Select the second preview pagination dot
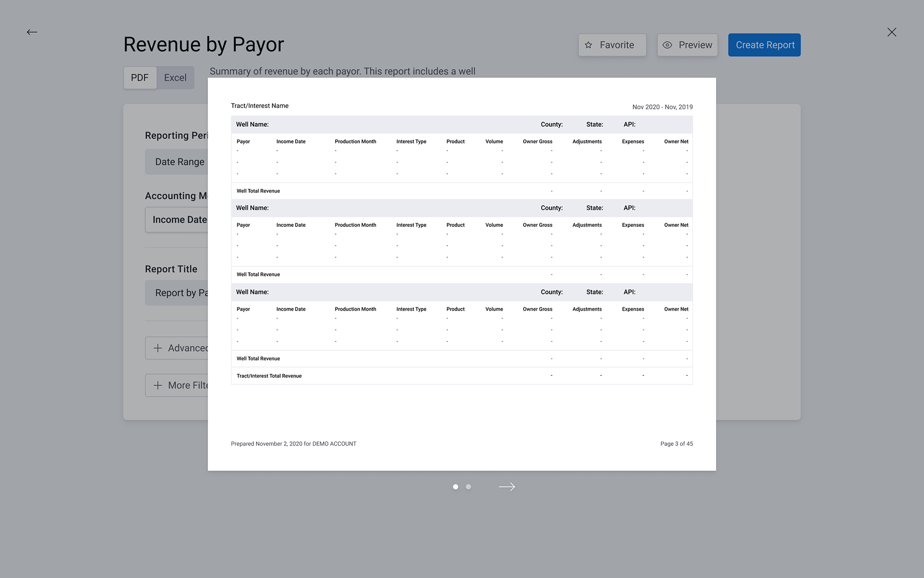924x578 pixels. click(x=468, y=487)
